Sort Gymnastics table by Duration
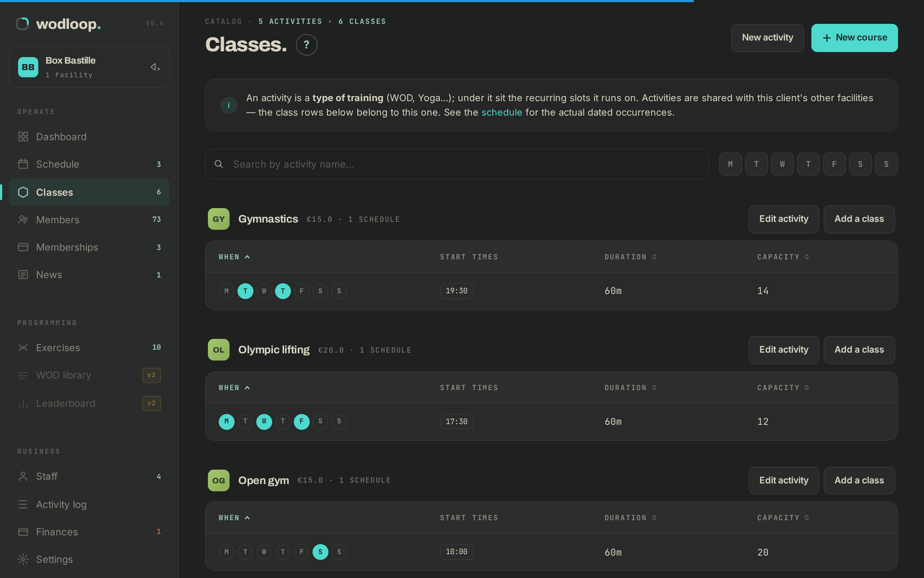This screenshot has width=924, height=578. coord(631,257)
